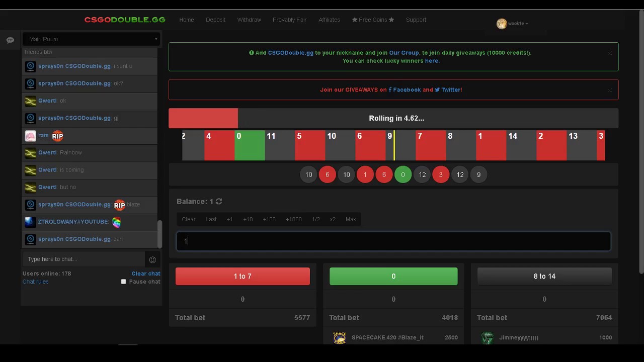Click 'Users online: 178' text
644x362 pixels.
[47, 274]
